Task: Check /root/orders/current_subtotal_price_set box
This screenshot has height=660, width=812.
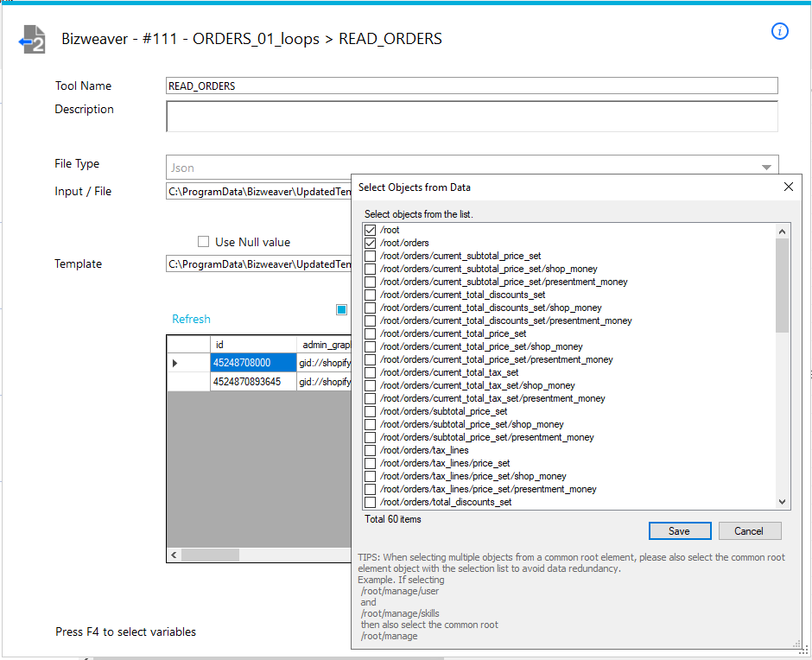Action: click(x=370, y=256)
